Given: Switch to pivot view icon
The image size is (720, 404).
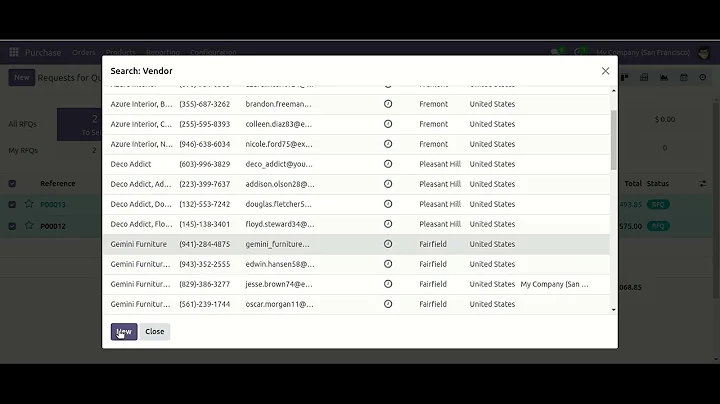Looking at the screenshot, I should pyautogui.click(x=644, y=78).
